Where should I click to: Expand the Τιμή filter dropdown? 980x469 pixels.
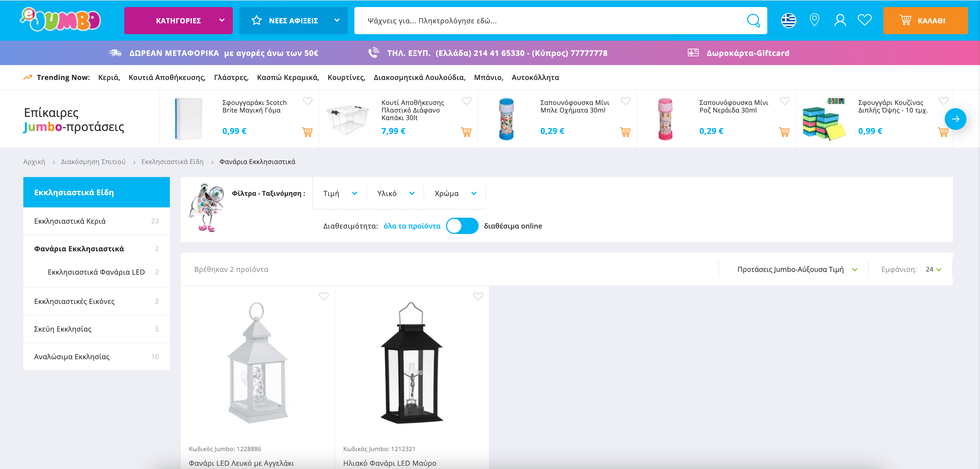(340, 194)
